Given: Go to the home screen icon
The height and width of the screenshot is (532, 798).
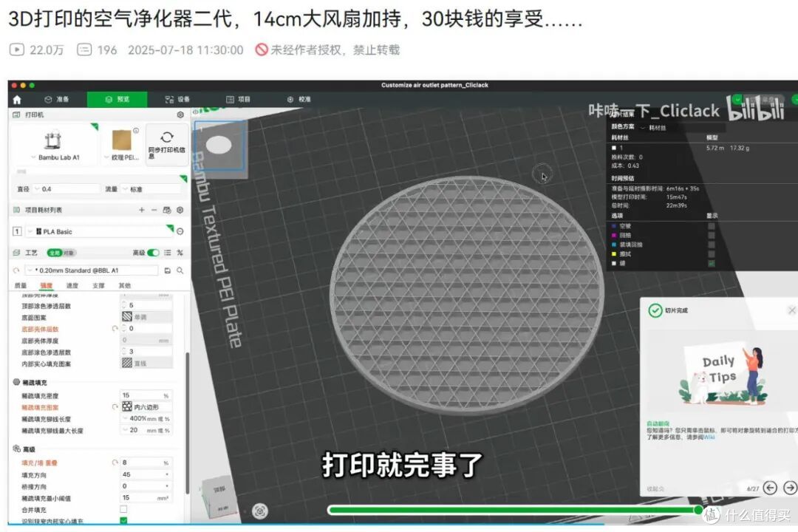Looking at the screenshot, I should point(17,100).
